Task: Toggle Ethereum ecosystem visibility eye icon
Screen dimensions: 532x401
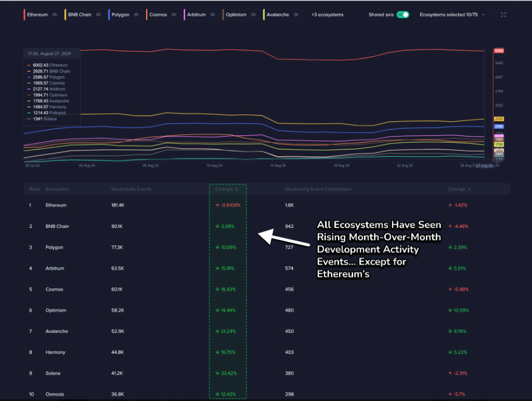Action: tap(55, 15)
